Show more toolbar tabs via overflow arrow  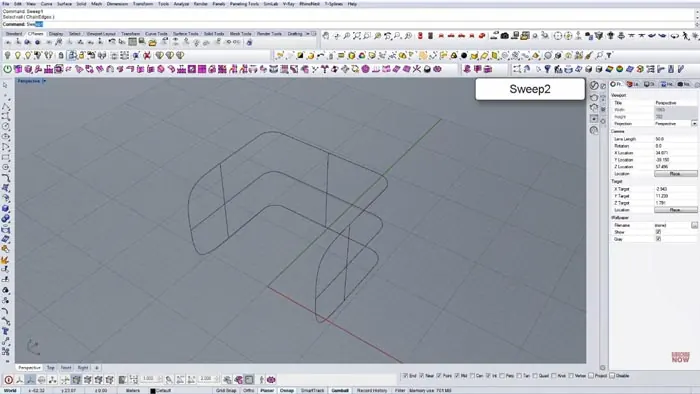307,33
